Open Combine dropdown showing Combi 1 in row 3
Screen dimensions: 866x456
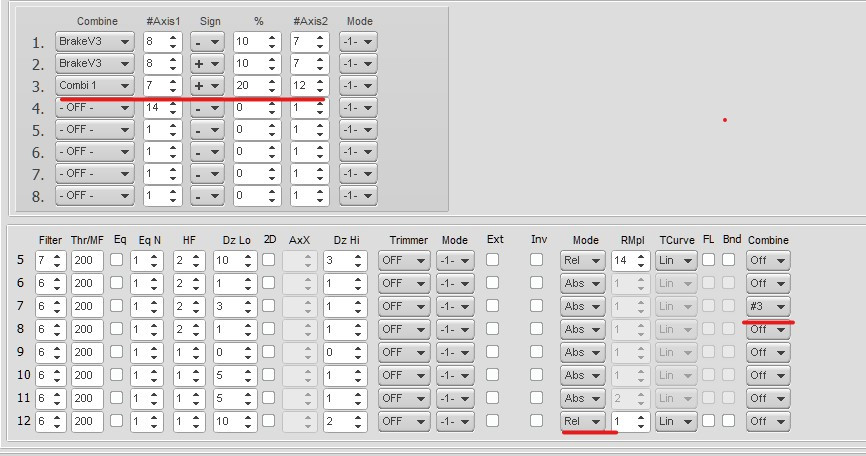[x=94, y=86]
